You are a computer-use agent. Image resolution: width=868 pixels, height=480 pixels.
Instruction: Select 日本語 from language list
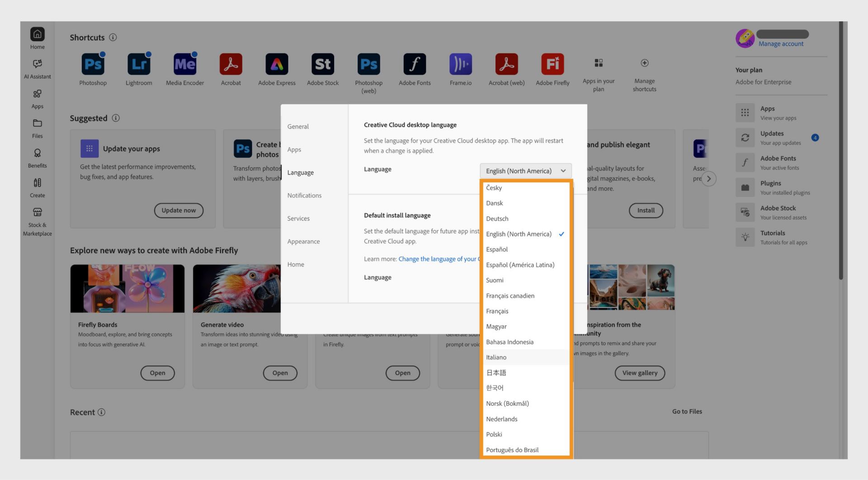coord(525,373)
